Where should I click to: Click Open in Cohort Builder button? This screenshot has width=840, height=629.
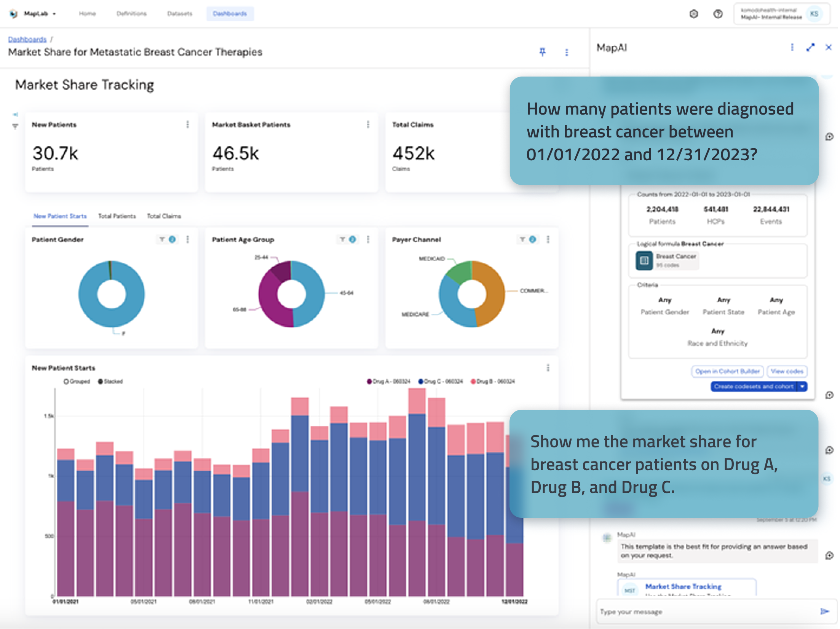(727, 371)
